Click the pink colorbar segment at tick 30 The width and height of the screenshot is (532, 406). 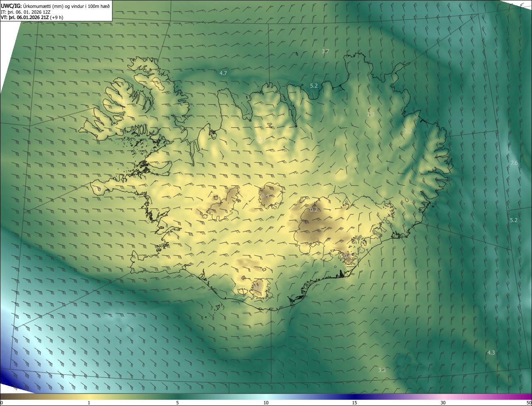point(443,397)
